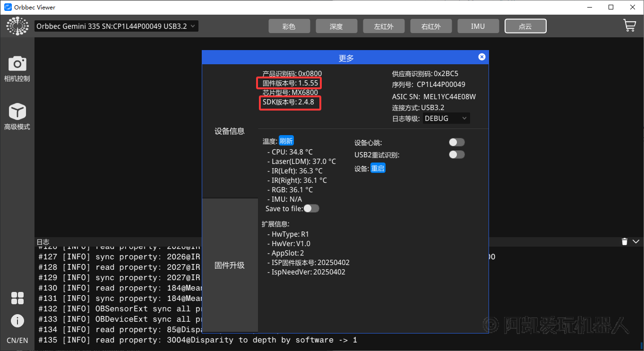
Task: Click HwType R1 line
Action: [288, 234]
